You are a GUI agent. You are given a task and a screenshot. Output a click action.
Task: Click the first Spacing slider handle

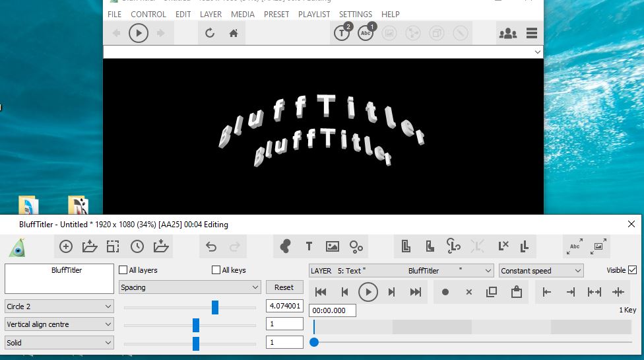click(215, 306)
